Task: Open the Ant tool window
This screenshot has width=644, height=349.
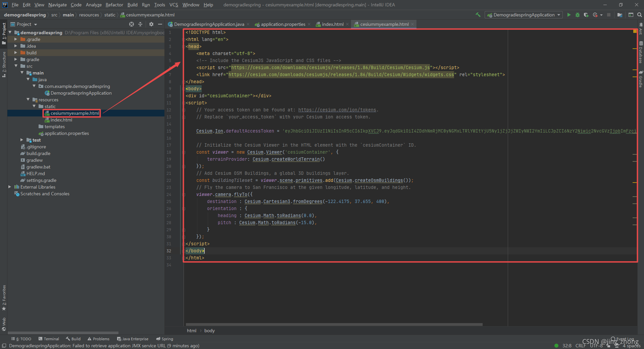Action: coord(641,29)
